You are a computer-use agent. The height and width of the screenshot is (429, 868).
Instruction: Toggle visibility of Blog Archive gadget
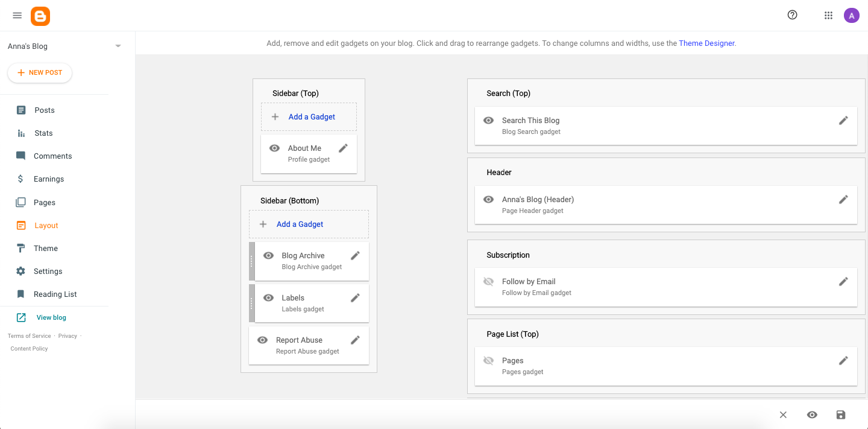tap(269, 256)
